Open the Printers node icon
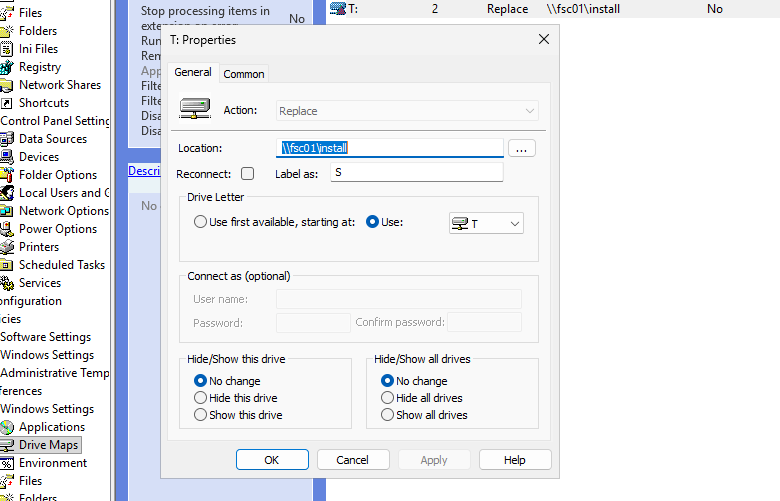Screen dimensions: 780x501 click(7, 247)
